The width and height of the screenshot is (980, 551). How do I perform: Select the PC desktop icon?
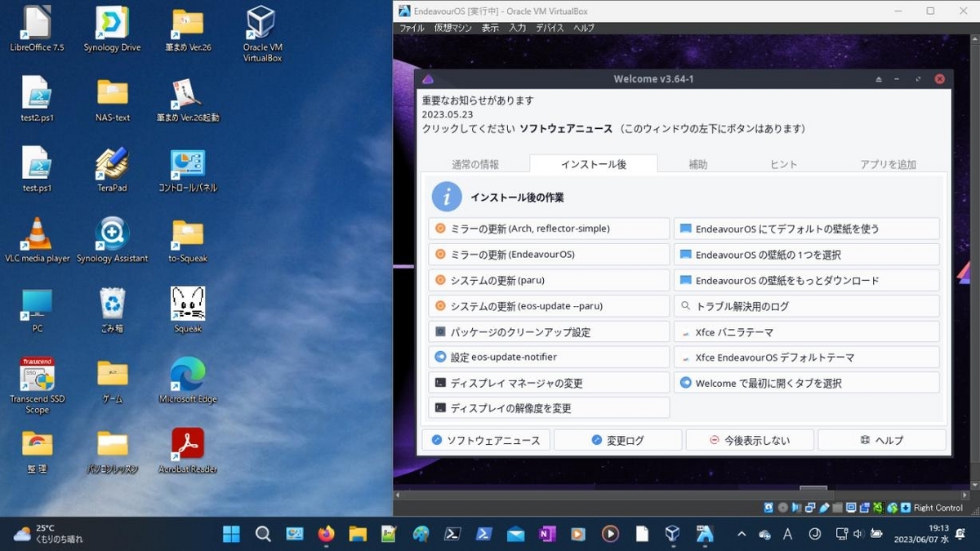tap(37, 310)
